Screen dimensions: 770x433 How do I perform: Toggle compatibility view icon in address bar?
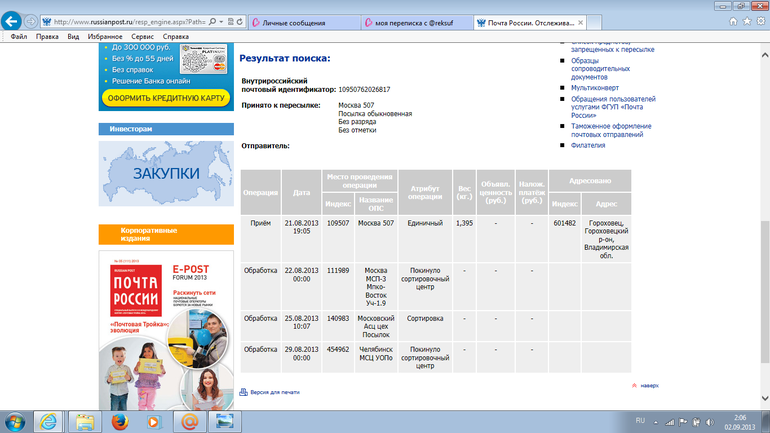click(x=230, y=22)
